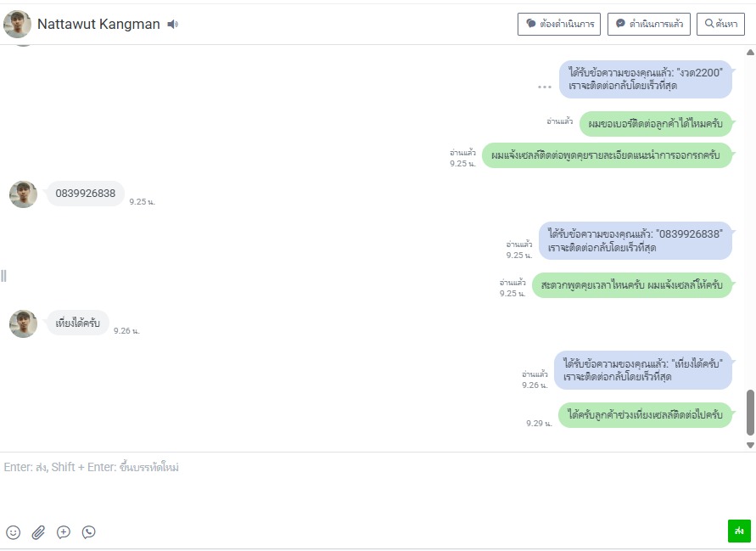Click Nattawut Kangman's header profile avatar

(17, 24)
